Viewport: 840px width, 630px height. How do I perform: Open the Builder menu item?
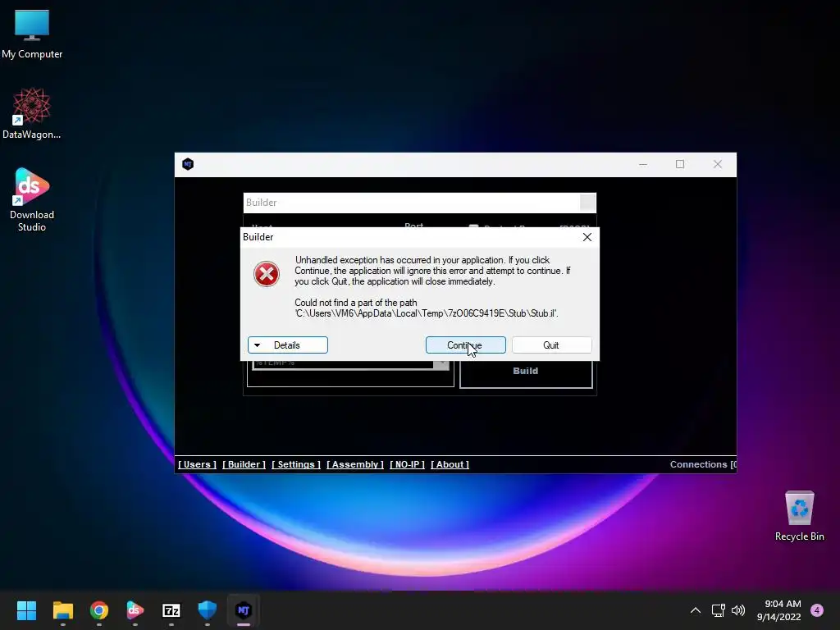coord(244,464)
